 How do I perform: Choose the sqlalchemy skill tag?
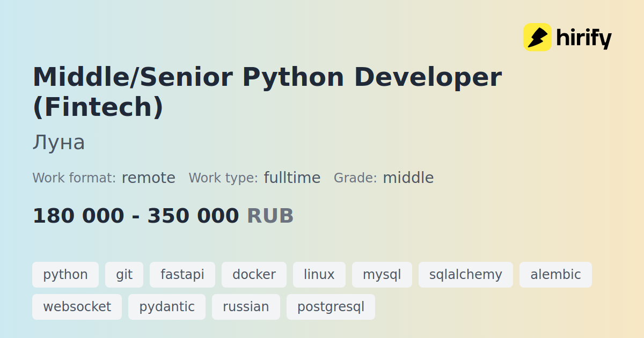(x=466, y=275)
